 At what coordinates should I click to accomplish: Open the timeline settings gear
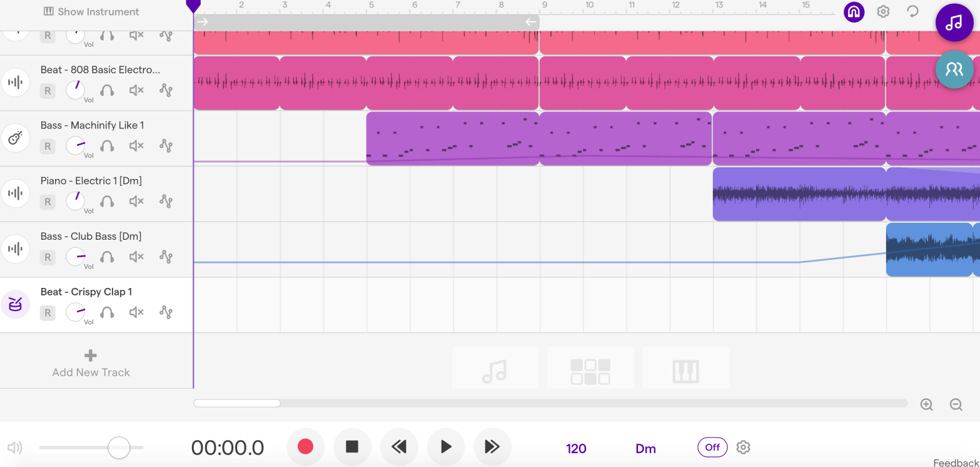pos(883,12)
